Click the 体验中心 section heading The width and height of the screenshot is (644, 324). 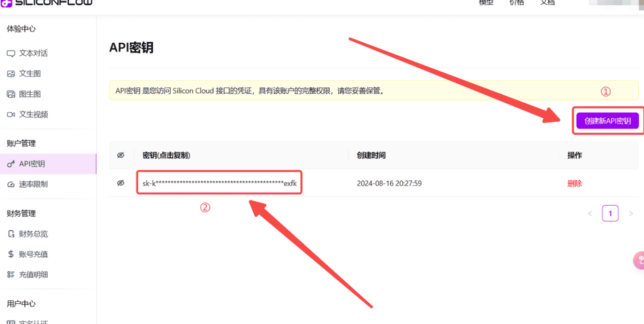click(x=21, y=29)
